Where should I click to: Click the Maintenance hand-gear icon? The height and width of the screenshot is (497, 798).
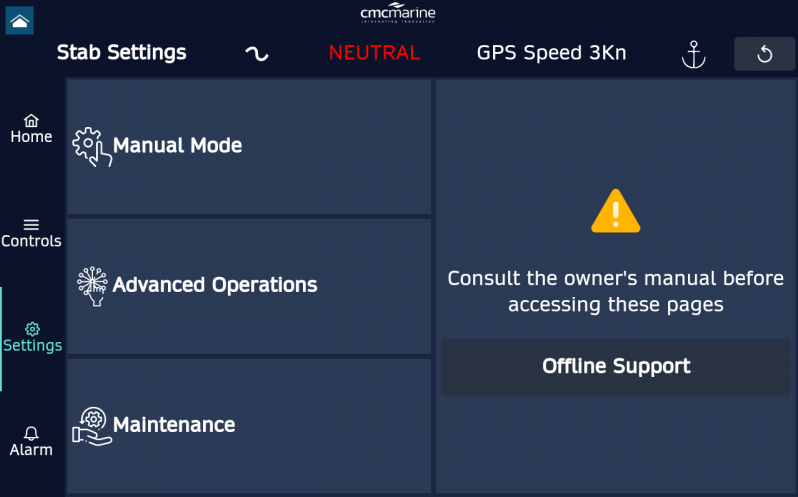[x=92, y=425]
